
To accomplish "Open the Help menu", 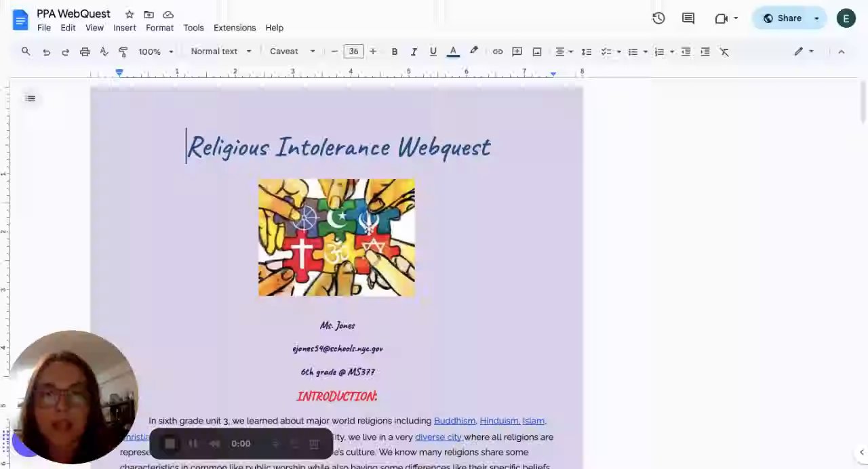I will click(275, 28).
